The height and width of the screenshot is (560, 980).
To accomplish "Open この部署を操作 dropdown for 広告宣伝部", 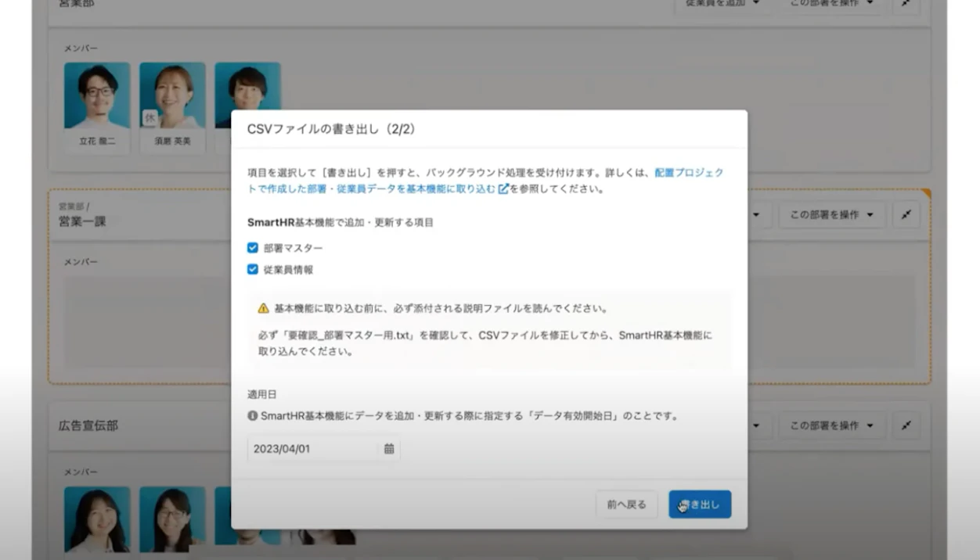I will [831, 425].
